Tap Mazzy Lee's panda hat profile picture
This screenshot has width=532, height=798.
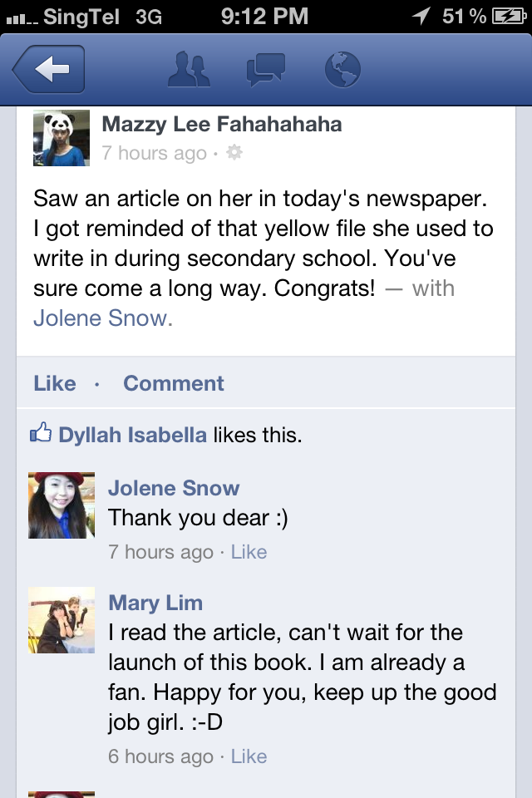pyautogui.click(x=62, y=138)
